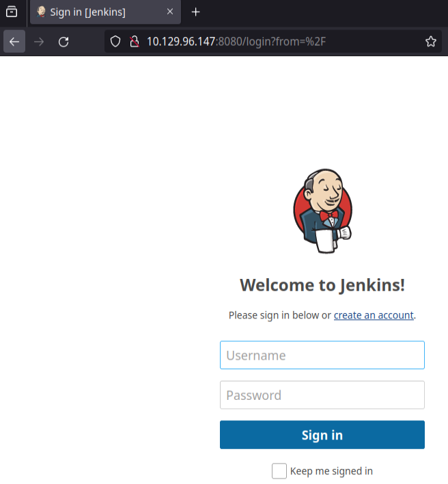The image size is (448, 484).
Task: Close the Sign in [Jenkins] tab
Action: (x=170, y=12)
